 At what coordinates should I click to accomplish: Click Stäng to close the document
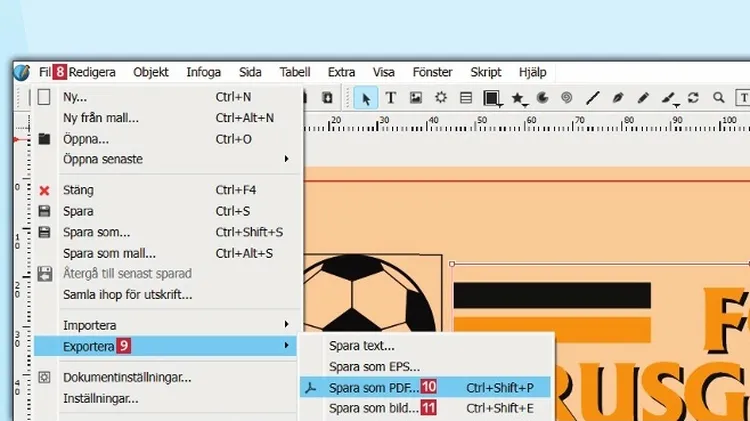pos(78,190)
